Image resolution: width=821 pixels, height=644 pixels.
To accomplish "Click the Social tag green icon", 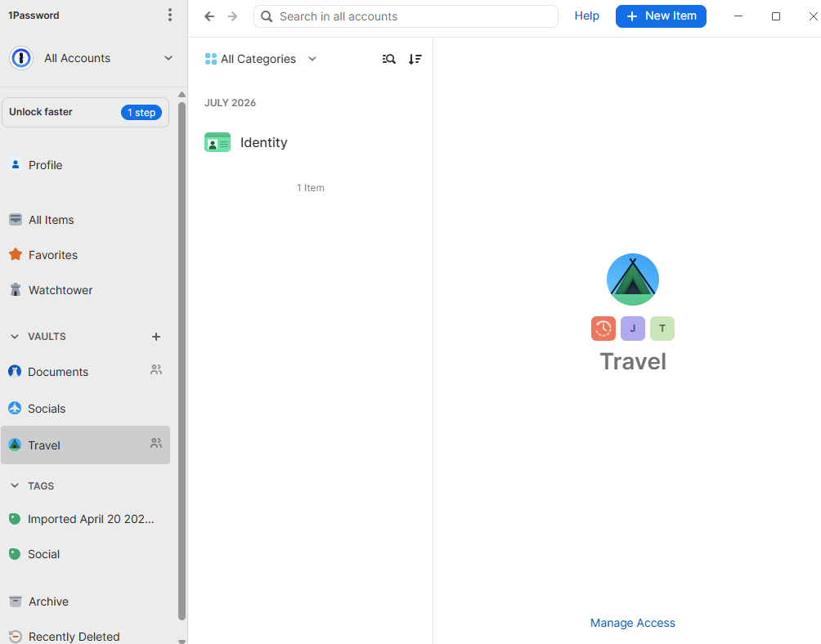I will coord(15,554).
